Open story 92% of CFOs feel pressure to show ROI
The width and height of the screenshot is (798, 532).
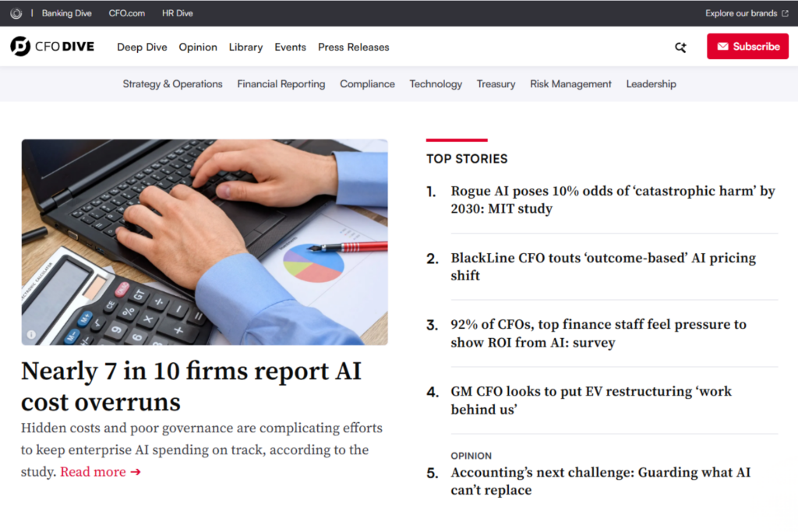598,333
